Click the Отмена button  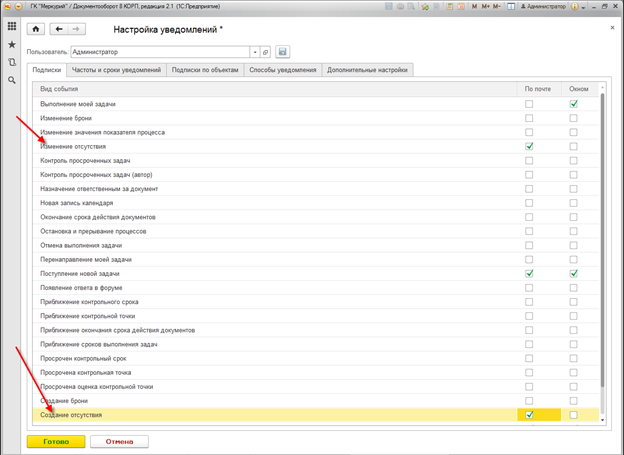coord(119,440)
